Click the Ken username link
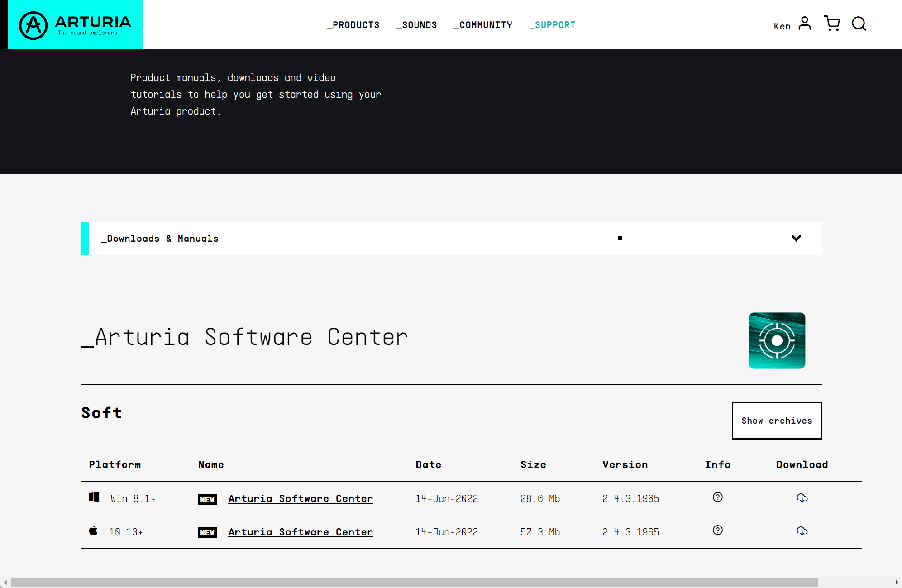902x588 pixels. pos(782,26)
